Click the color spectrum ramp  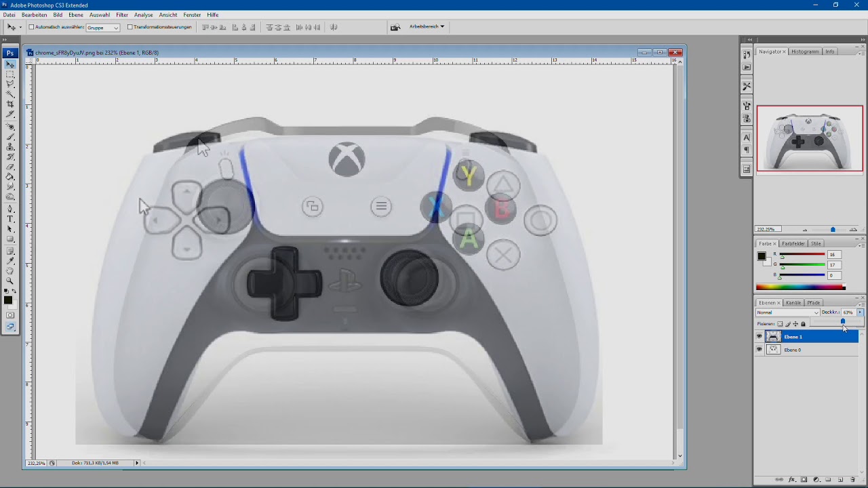click(801, 287)
